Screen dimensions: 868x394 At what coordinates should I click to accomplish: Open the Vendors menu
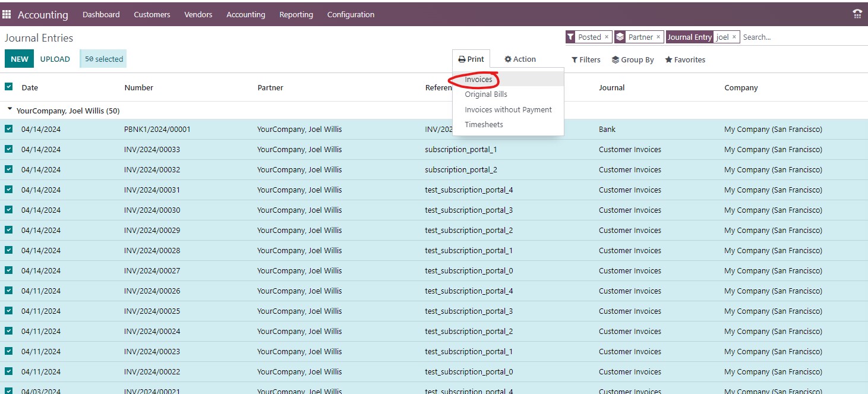pos(198,14)
